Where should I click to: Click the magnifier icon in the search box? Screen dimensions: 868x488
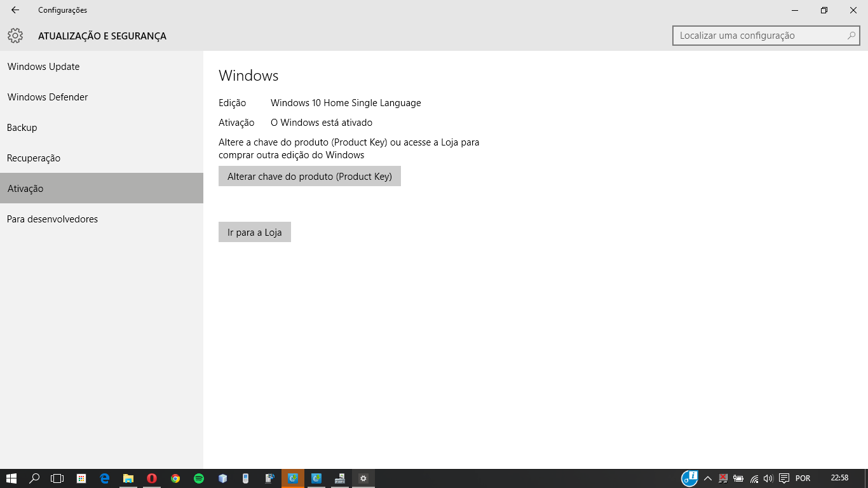click(x=851, y=36)
